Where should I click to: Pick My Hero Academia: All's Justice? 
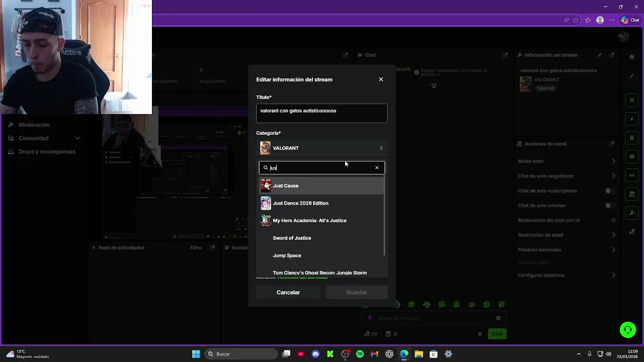321,220
